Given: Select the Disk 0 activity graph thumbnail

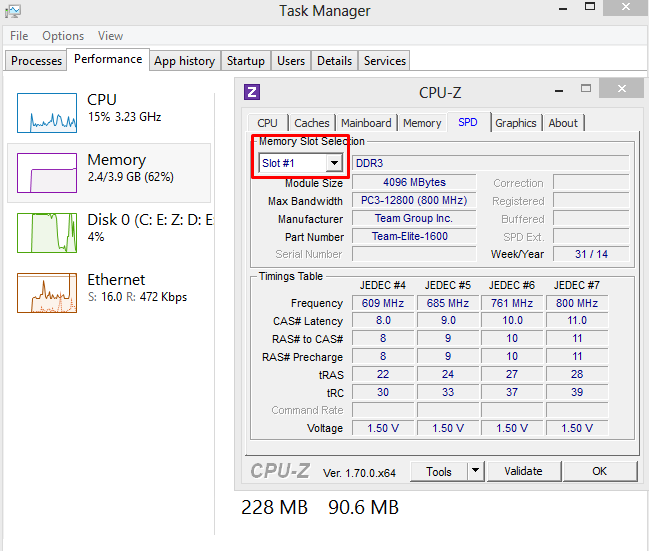Looking at the screenshot, I should coord(47,233).
